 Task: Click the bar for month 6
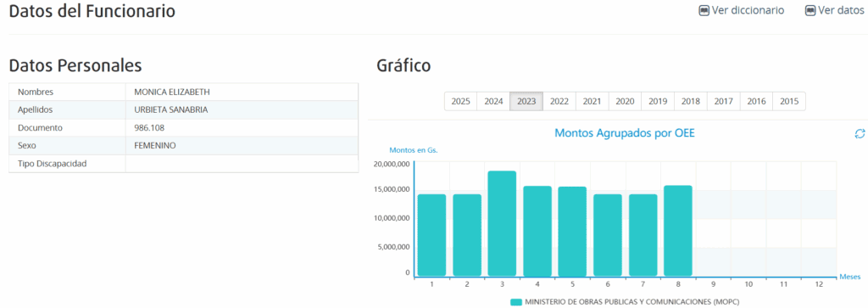608,235
